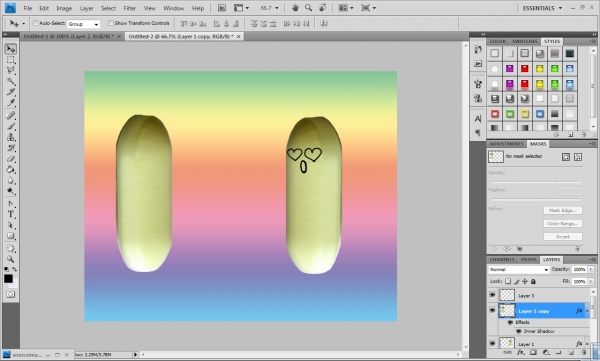Switch to the Adjustments tab

506,144
